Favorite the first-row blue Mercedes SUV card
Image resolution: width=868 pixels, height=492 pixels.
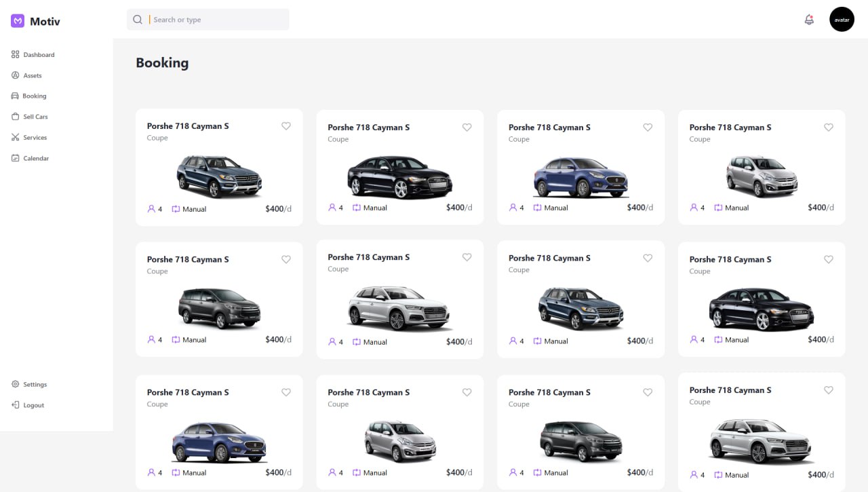pos(286,126)
